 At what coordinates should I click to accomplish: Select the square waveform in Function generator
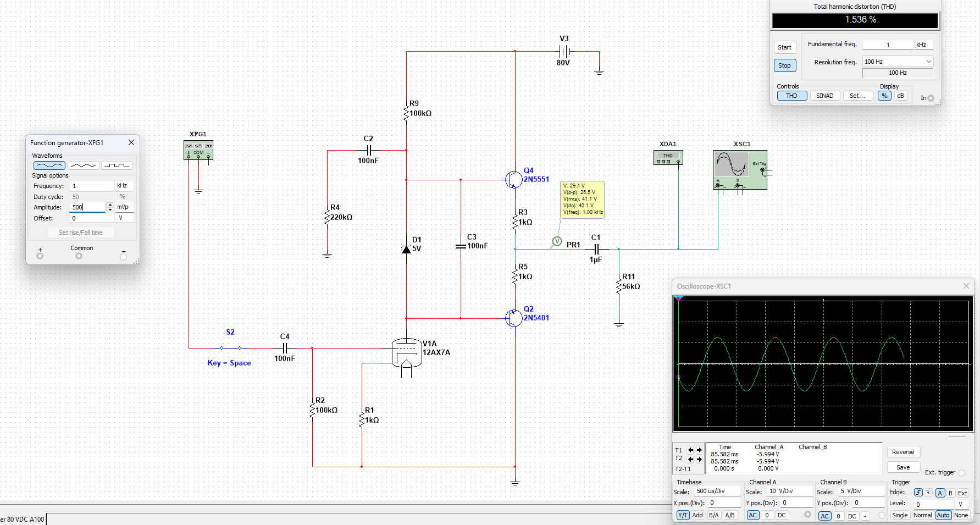(x=117, y=165)
